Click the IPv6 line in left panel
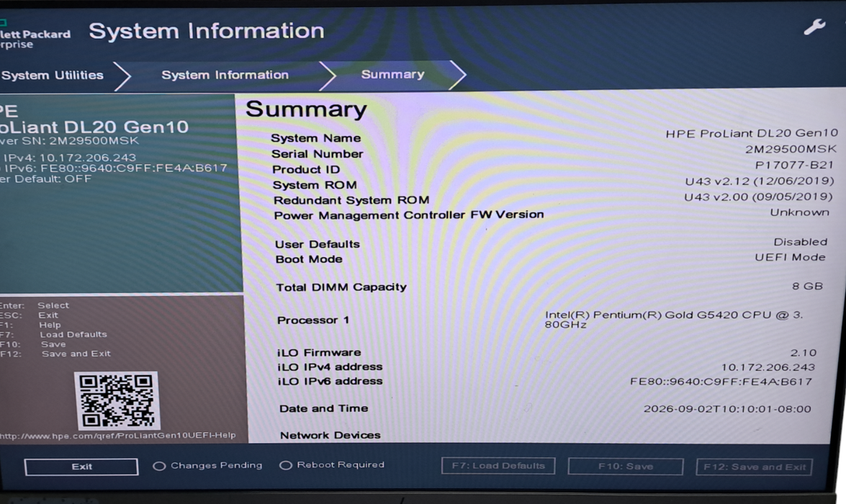The height and width of the screenshot is (504, 846). (113, 168)
